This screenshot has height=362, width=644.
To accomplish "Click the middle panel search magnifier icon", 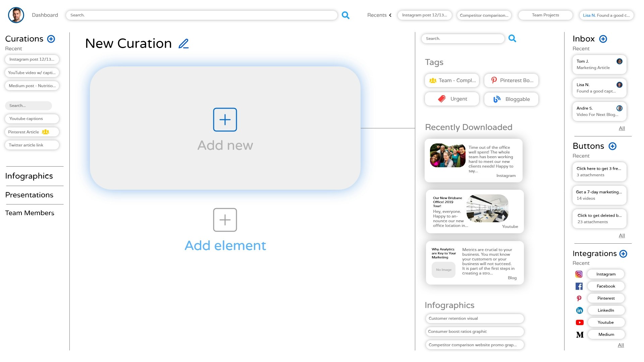I will 512,39.
